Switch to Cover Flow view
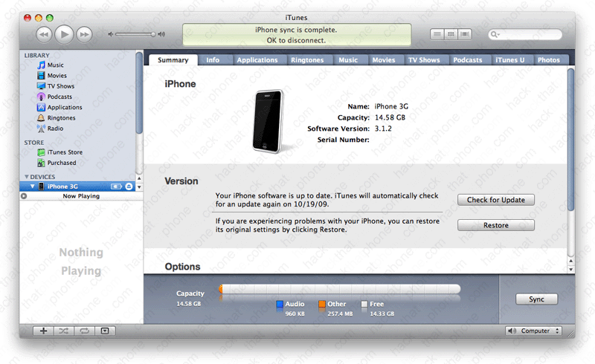 click(464, 34)
